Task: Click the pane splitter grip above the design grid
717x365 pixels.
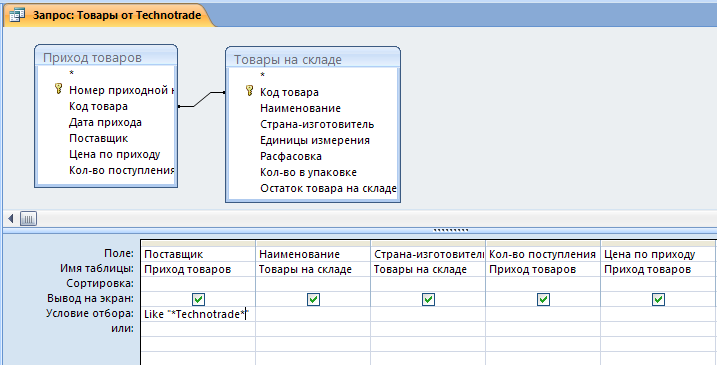Action: pyautogui.click(x=451, y=230)
